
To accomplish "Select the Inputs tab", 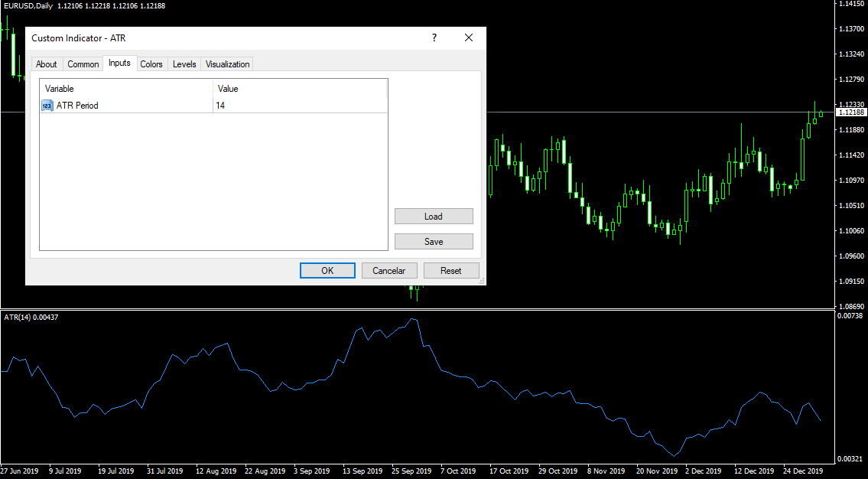I will coord(119,64).
